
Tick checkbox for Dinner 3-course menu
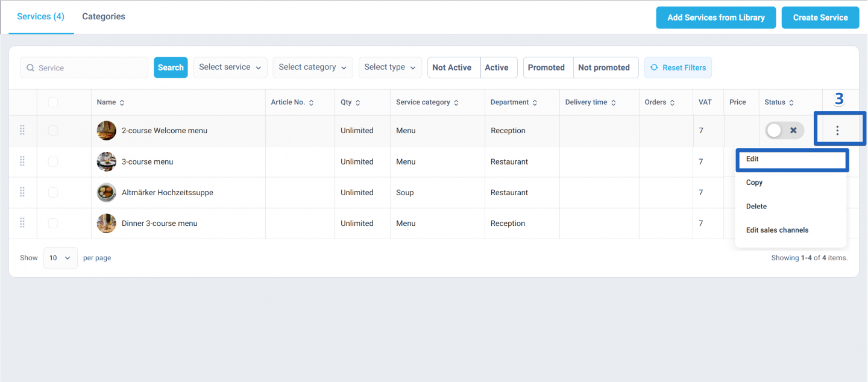tap(53, 223)
